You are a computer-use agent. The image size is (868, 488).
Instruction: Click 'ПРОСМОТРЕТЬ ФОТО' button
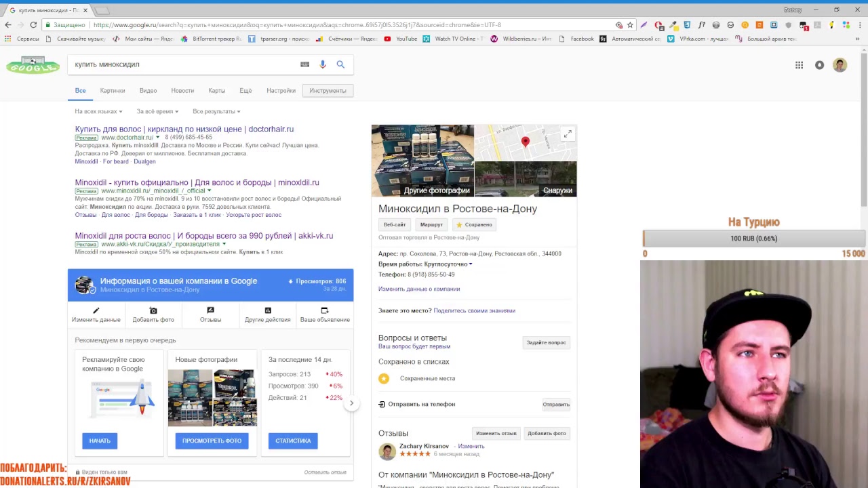pyautogui.click(x=212, y=441)
